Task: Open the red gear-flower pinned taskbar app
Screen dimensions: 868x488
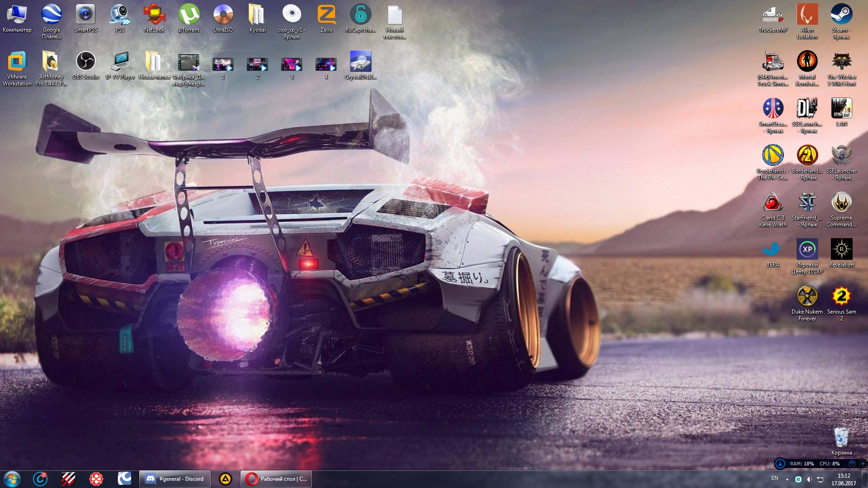Action: point(96,479)
